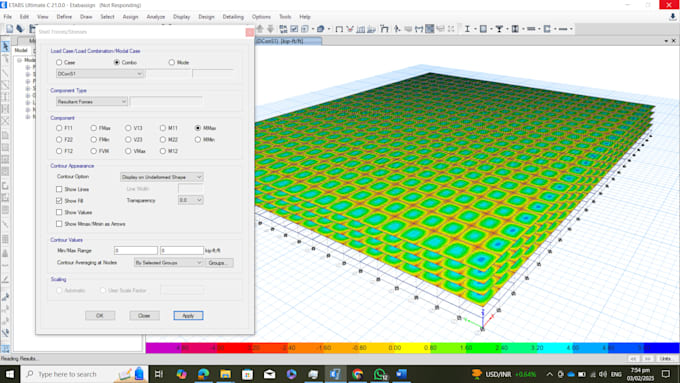The width and height of the screenshot is (680, 383).
Task: Select the DCon51 kip-ft/ft view tab
Action: click(x=288, y=41)
